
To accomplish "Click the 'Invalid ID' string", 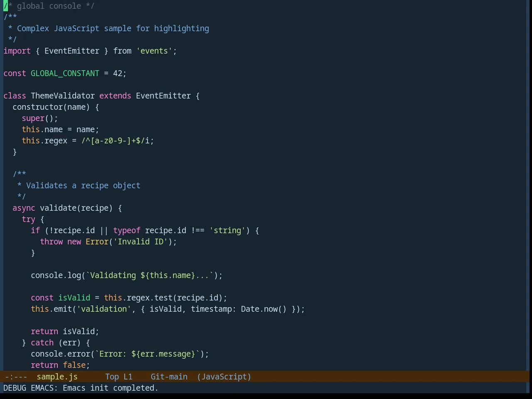I will point(140,241).
